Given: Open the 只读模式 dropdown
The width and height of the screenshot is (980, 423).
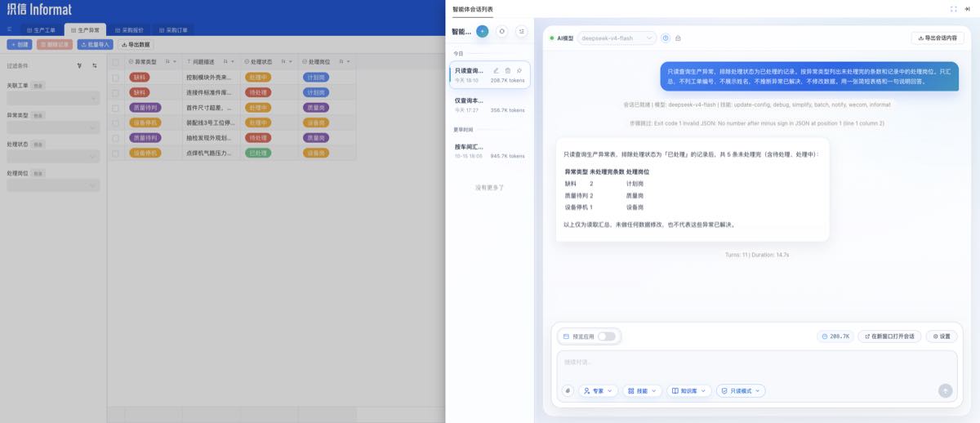Looking at the screenshot, I should coord(741,390).
